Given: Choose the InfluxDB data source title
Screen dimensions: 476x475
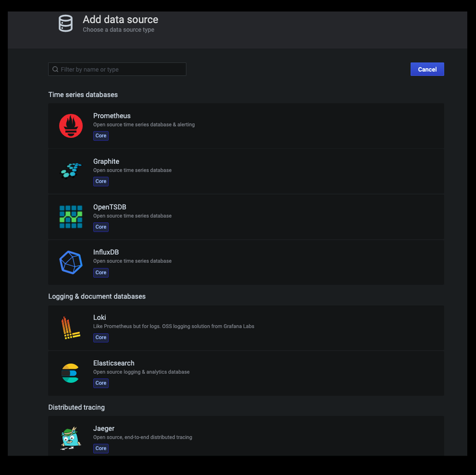Looking at the screenshot, I should pyautogui.click(x=106, y=252).
